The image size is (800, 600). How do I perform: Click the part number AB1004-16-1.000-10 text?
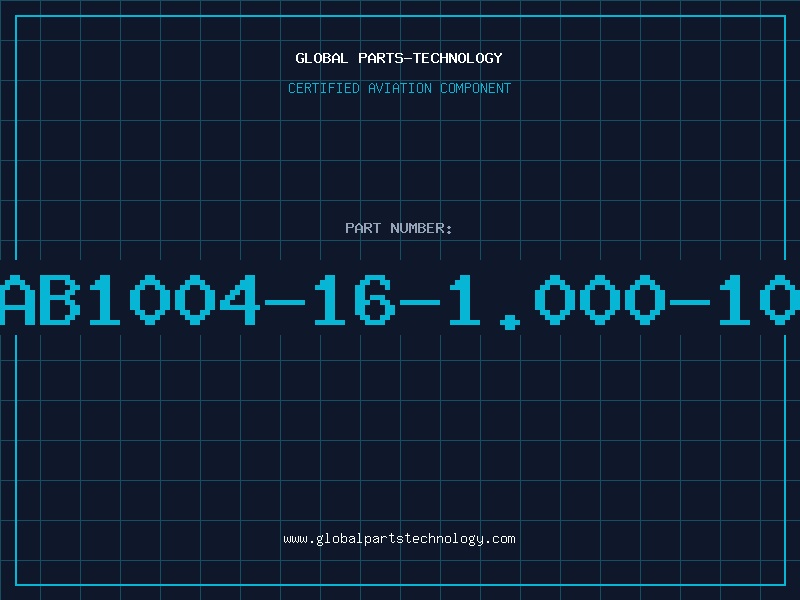point(400,301)
